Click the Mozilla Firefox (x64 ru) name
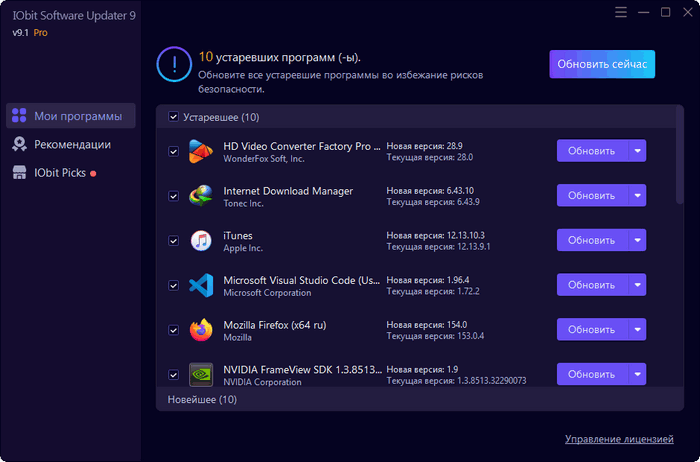 (275, 325)
